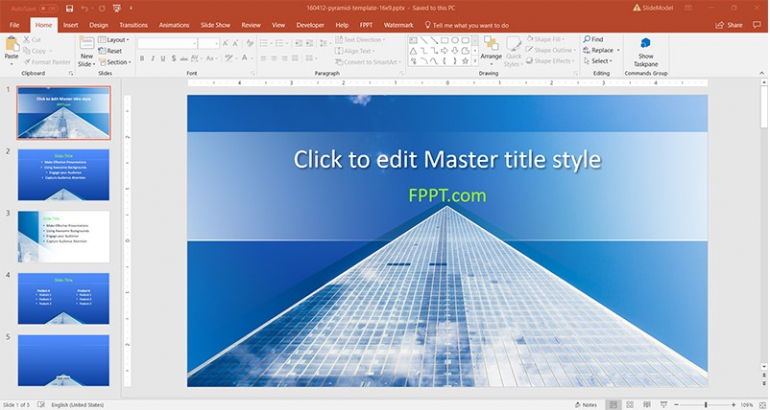Open the Section dropdown
Image resolution: width=770 pixels, height=410 pixels.
pyautogui.click(x=117, y=62)
